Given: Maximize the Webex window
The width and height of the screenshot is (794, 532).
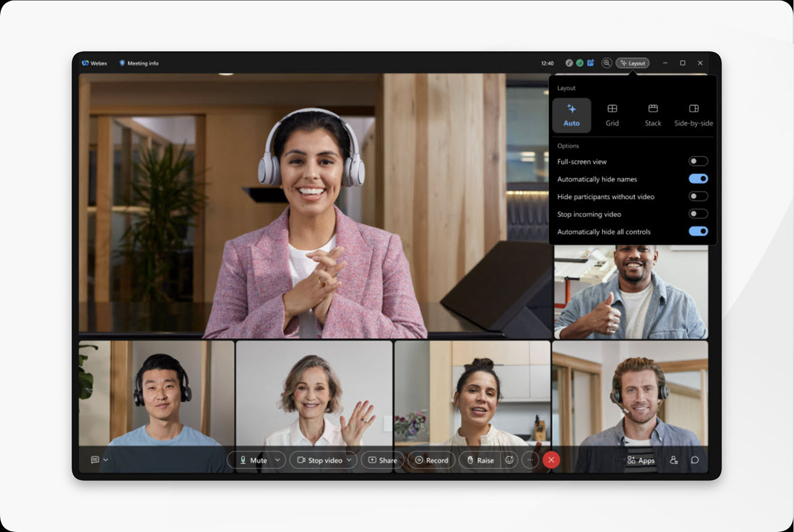Looking at the screenshot, I should 683,63.
